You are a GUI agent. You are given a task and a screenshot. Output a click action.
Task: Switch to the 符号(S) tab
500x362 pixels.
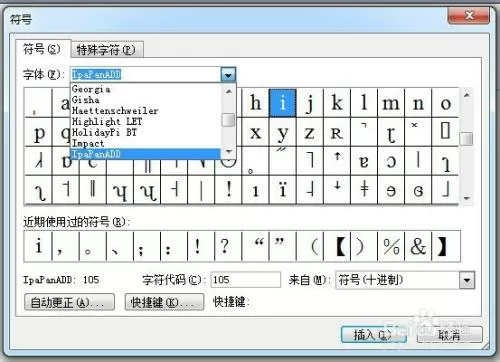[42, 49]
